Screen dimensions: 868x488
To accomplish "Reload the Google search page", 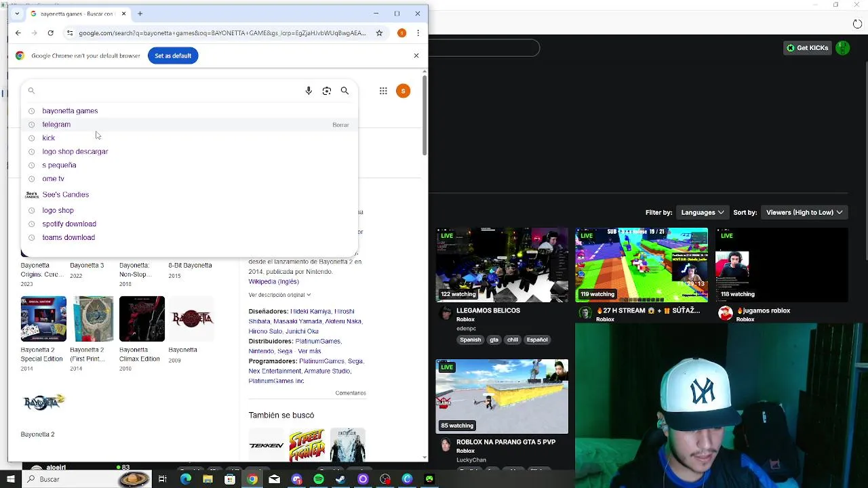I will click(50, 33).
